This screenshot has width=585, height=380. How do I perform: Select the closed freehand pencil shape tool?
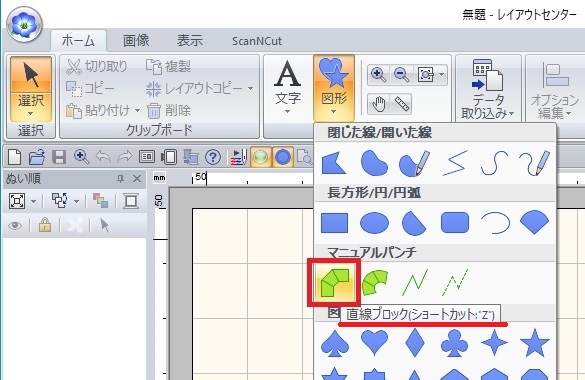click(x=414, y=163)
